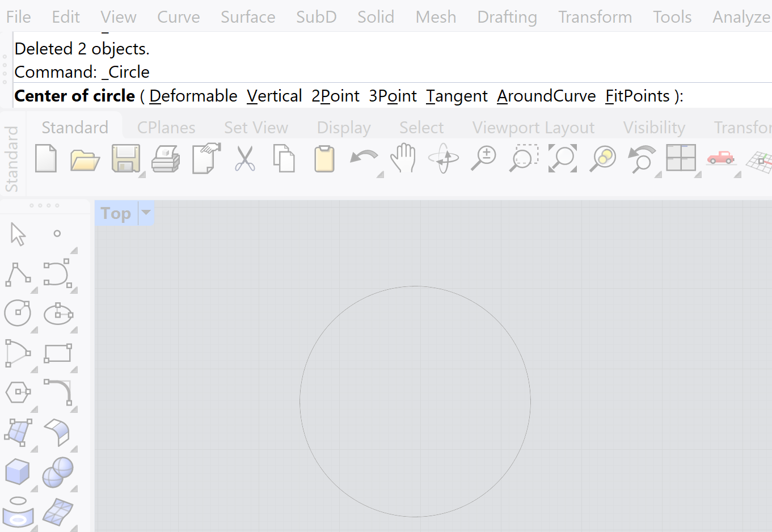Viewport: 772px width, 532px height.
Task: Select the Rectangle tool
Action: point(58,353)
